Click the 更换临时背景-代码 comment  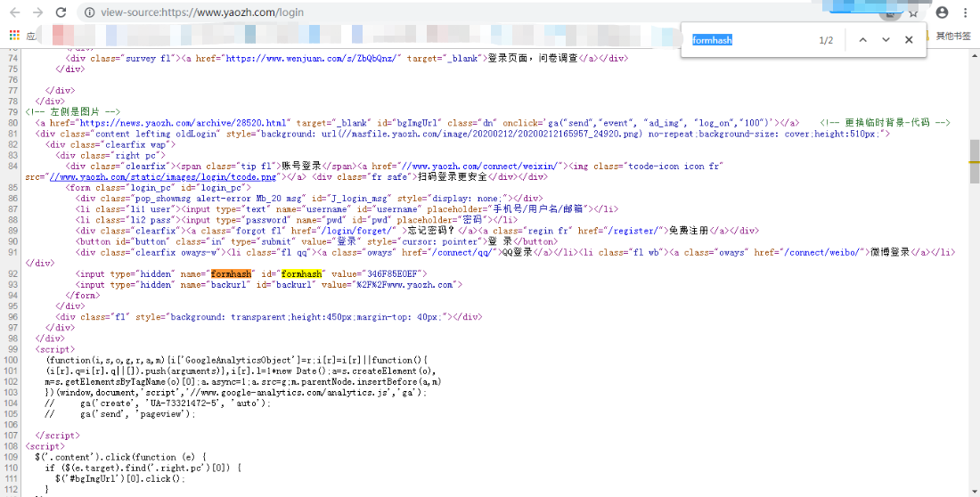[885, 123]
